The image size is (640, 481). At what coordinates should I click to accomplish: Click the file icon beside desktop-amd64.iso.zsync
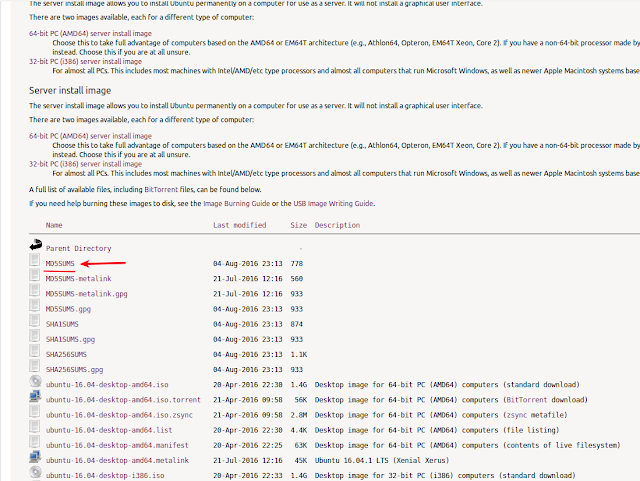[x=35, y=411]
